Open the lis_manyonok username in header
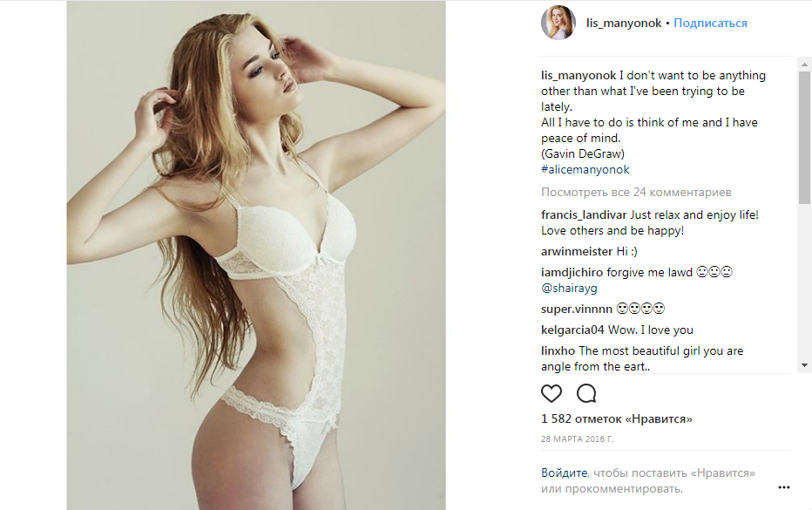The width and height of the screenshot is (812, 510). coord(624,24)
